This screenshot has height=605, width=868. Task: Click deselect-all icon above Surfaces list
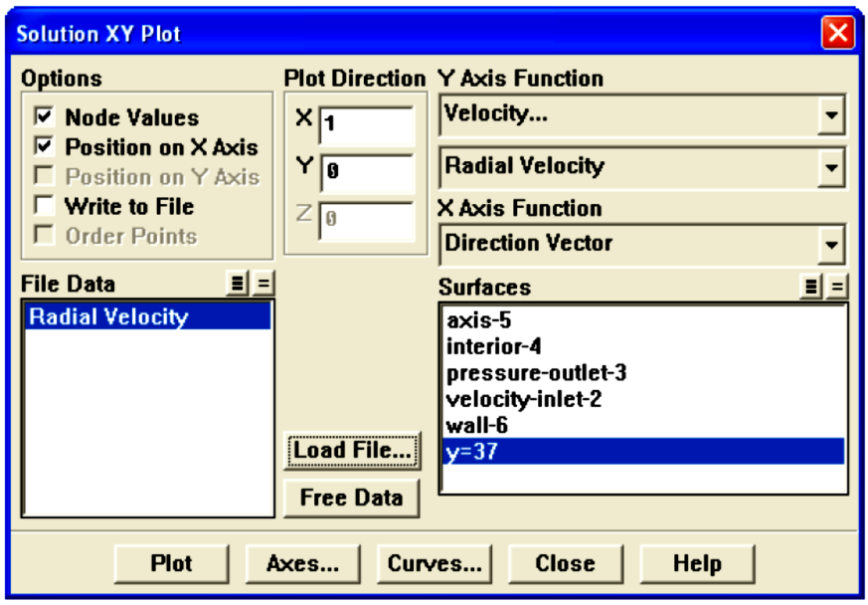pos(838,288)
